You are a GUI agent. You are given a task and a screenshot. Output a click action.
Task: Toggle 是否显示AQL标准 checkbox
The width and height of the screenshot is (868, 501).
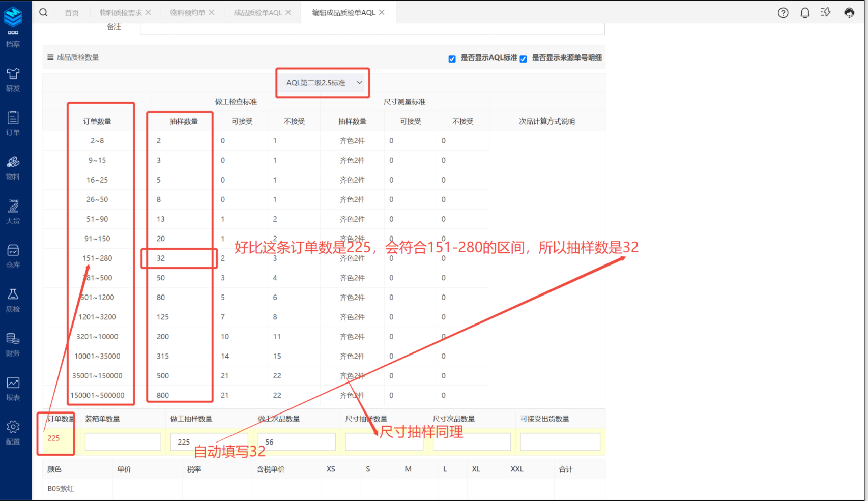pyautogui.click(x=452, y=59)
